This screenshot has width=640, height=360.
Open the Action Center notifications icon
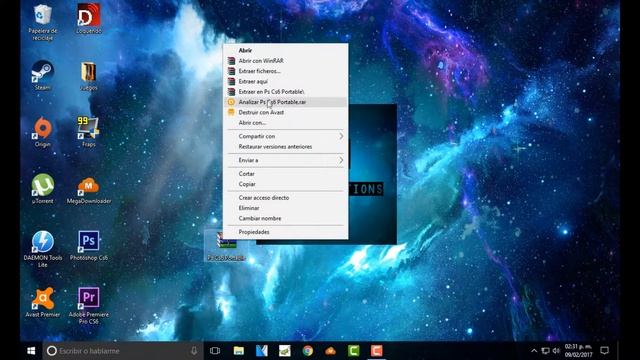click(604, 351)
